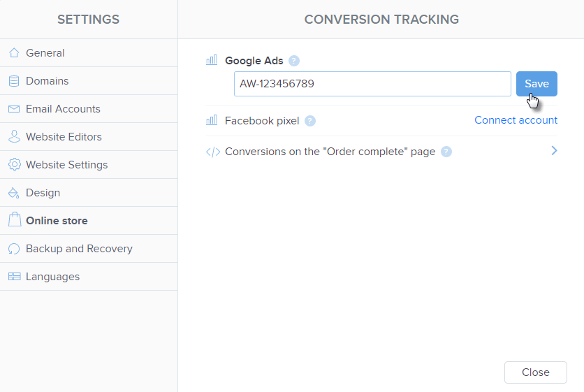Open help tooltip next to Google Ads
Image resolution: width=584 pixels, height=392 pixels.
point(294,61)
